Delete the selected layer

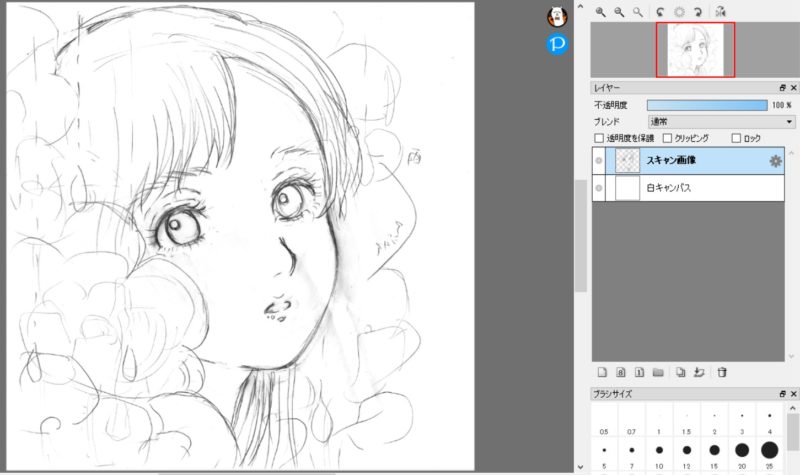point(722,372)
